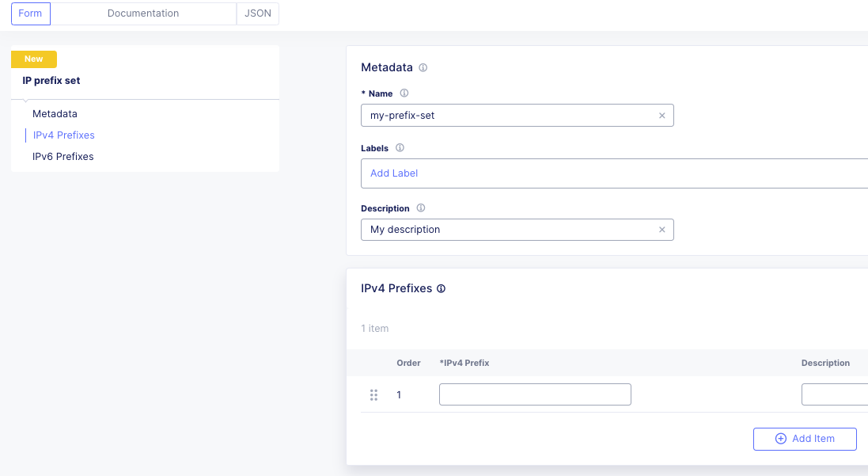868x476 pixels.
Task: Click the clear icon in Description field
Action: tap(662, 230)
